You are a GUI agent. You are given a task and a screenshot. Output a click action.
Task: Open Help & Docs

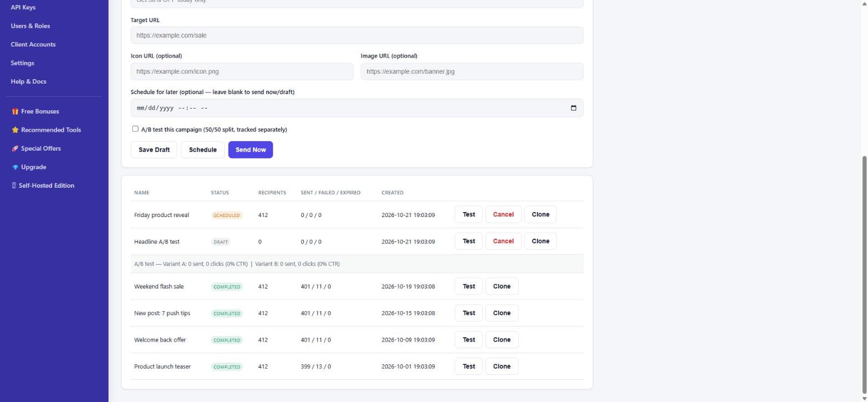[x=28, y=81]
